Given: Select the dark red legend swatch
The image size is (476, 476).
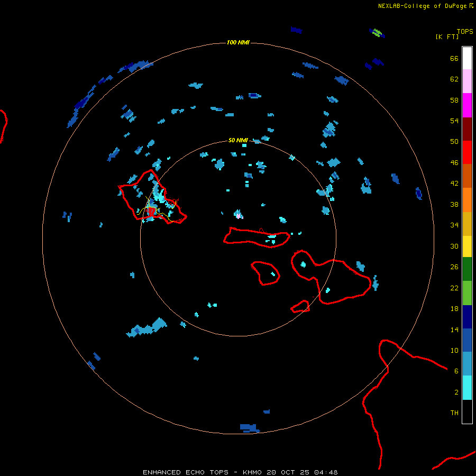Looking at the screenshot, I should click(x=467, y=129).
